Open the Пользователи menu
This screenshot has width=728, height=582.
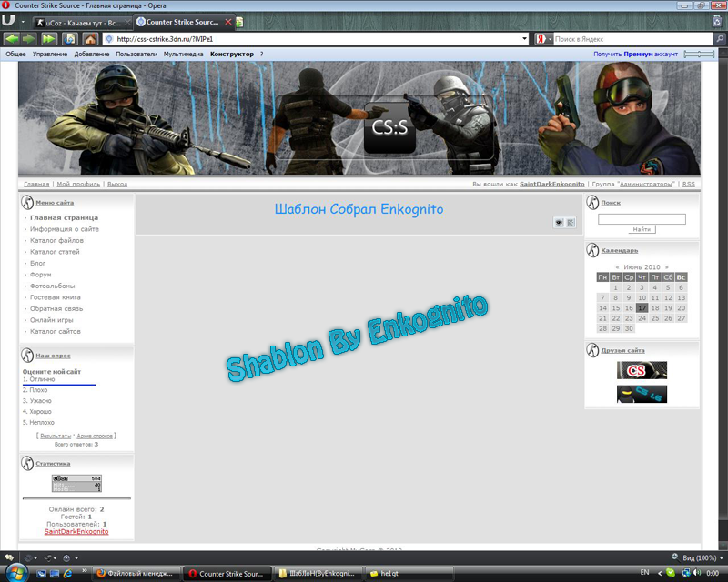tap(136, 55)
